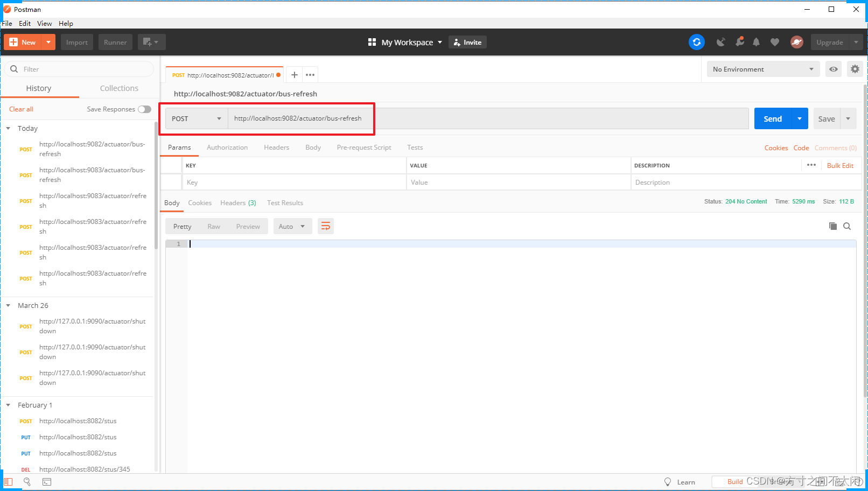Open the Code link
Screen dimensions: 868x491
point(801,148)
